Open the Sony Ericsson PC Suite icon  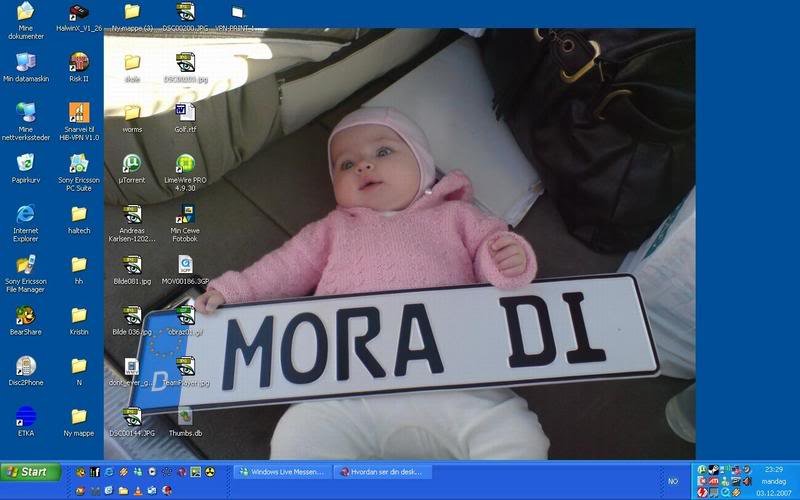78,163
